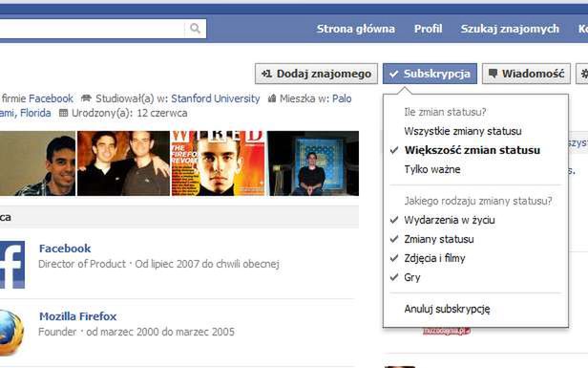Click 'Ile zmian statusu?' heading
Image resolution: width=588 pixels, height=368 pixels.
[445, 112]
